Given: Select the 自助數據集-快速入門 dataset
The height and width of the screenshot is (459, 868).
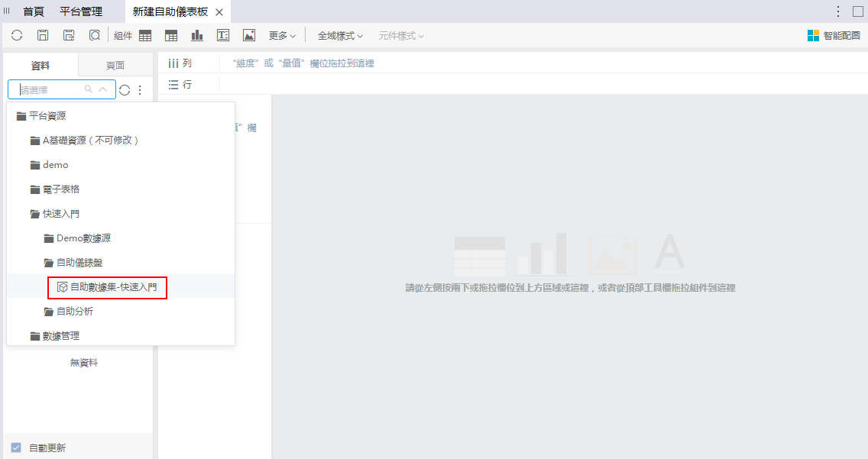Looking at the screenshot, I should pos(113,287).
